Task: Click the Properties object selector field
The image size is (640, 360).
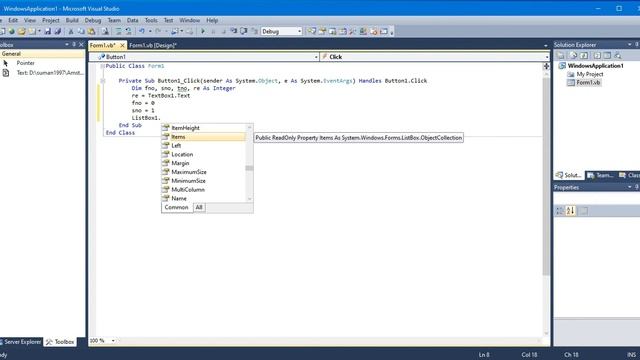Action: click(x=597, y=198)
